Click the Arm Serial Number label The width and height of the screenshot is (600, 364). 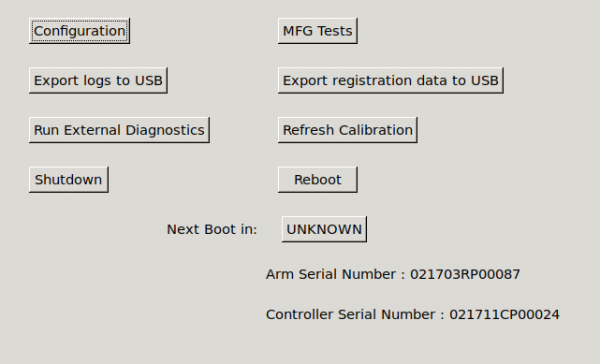click(331, 274)
